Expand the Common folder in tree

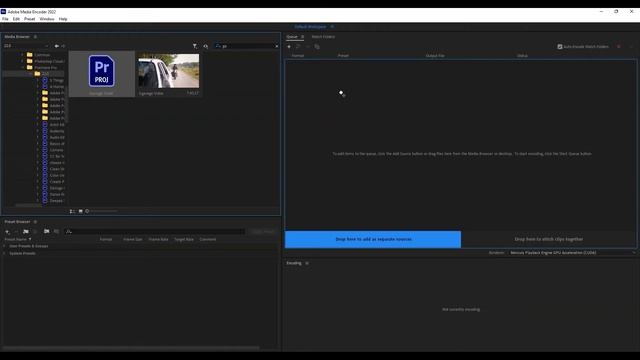click(x=22, y=55)
